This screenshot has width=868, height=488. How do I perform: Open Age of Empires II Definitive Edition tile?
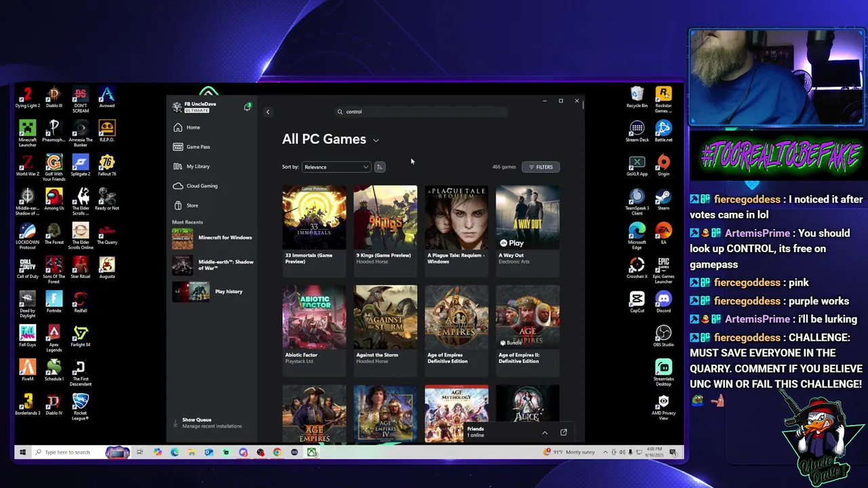tap(528, 329)
